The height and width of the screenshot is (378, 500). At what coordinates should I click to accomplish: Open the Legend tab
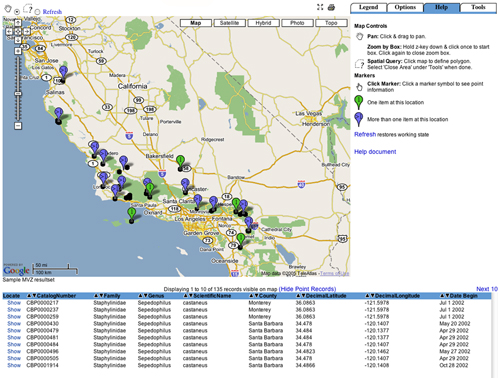click(x=368, y=7)
